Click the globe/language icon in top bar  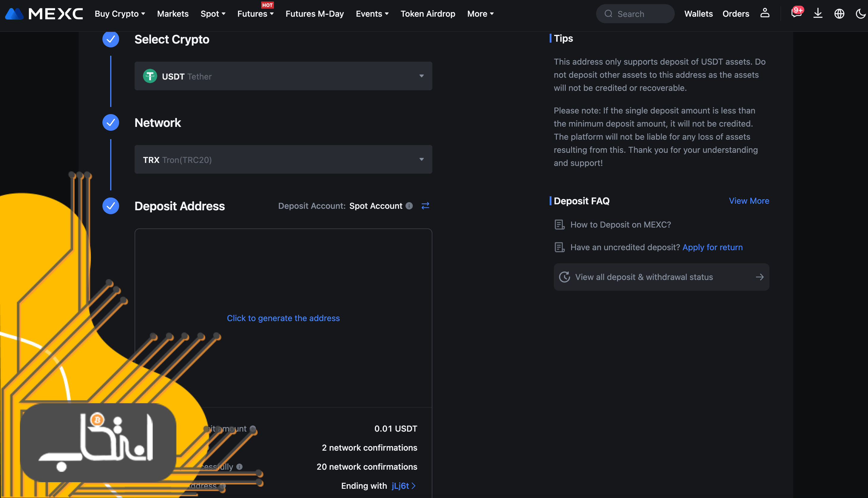coord(839,13)
